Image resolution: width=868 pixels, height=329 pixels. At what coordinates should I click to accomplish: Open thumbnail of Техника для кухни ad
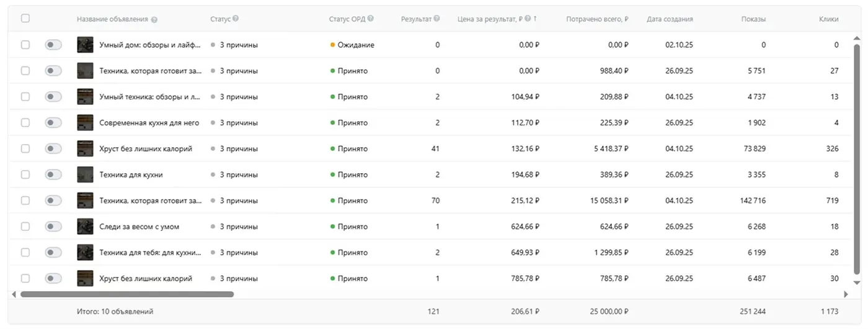point(85,174)
